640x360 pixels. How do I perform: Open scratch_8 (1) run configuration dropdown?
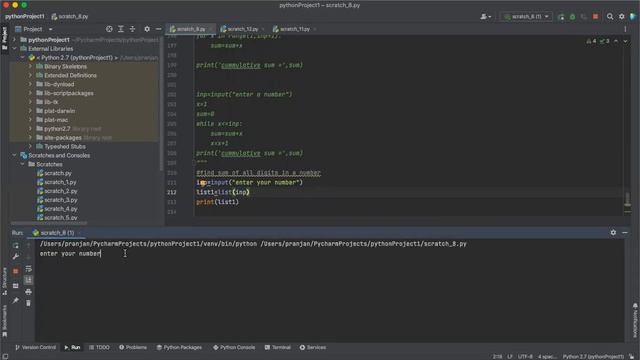point(527,17)
